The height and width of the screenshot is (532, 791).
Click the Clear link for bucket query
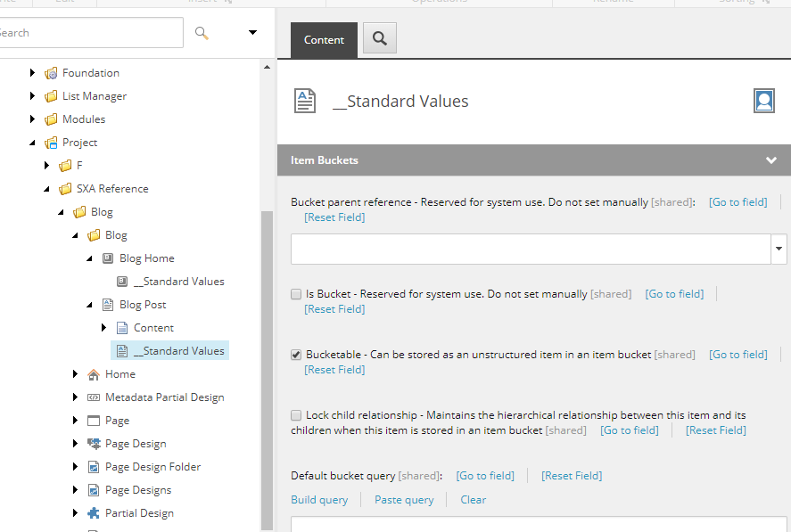coord(474,500)
